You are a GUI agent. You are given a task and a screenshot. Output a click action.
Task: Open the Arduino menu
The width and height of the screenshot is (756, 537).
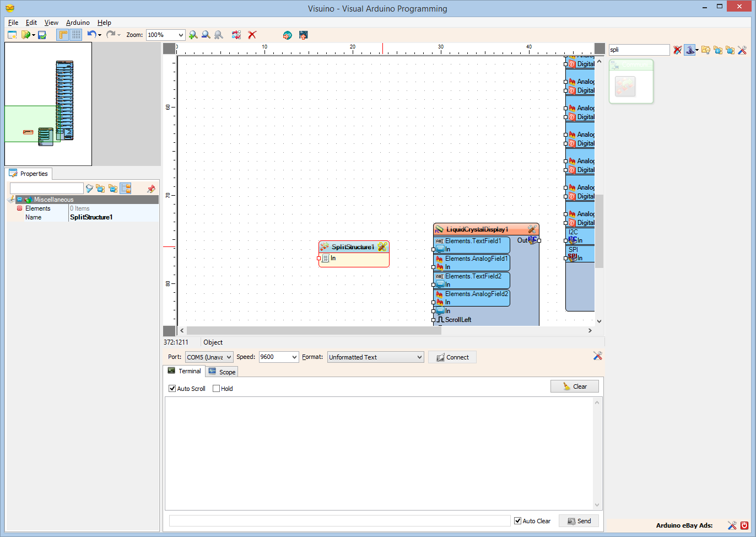point(77,23)
